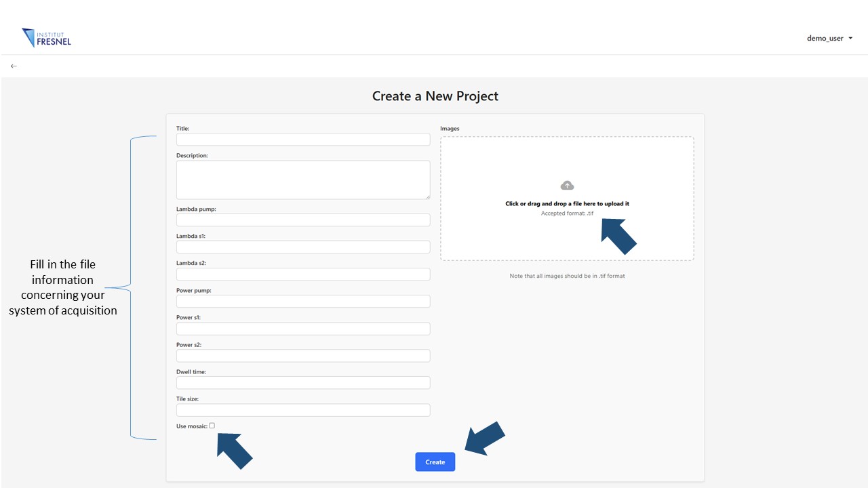
Task: Click the Description box resize handle
Action: (x=428, y=196)
